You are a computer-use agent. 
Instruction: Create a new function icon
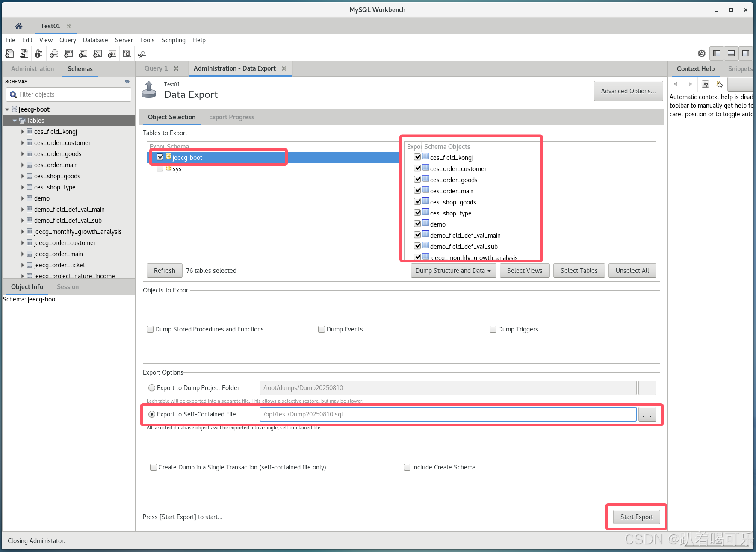[x=112, y=53]
